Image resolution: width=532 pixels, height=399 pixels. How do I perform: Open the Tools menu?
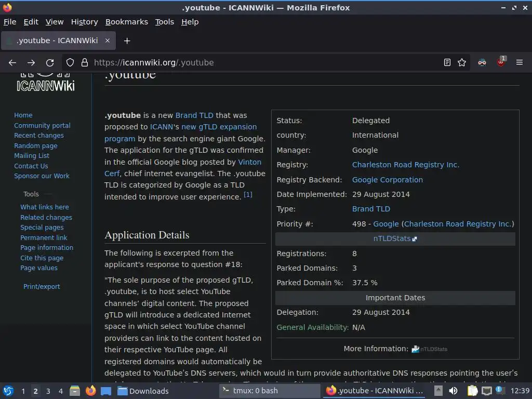click(165, 22)
